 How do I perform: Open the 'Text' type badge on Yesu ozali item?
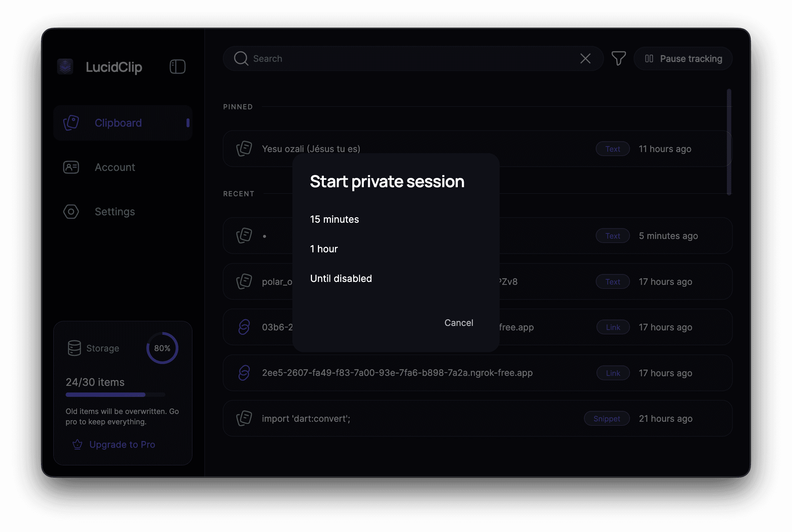pyautogui.click(x=613, y=149)
